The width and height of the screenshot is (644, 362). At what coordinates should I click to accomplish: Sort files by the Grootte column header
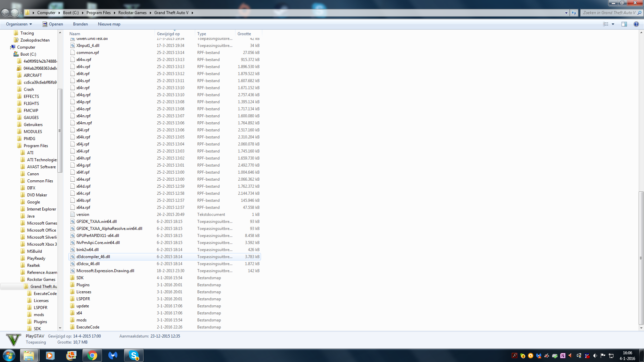point(244,34)
